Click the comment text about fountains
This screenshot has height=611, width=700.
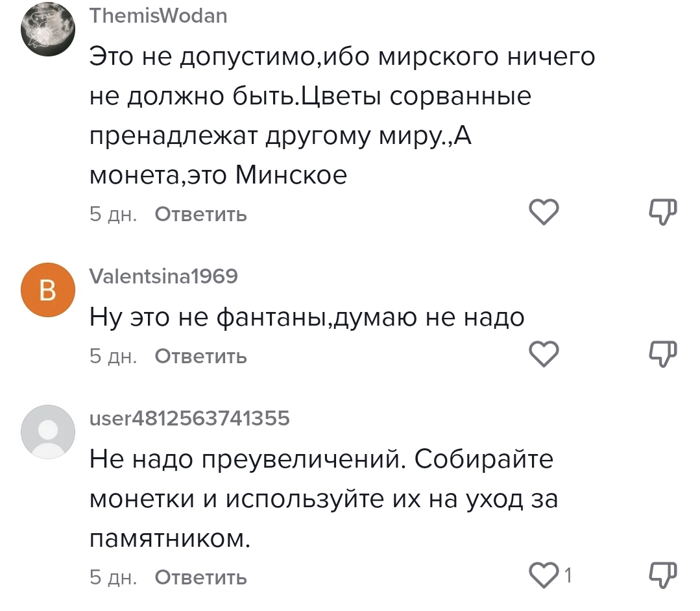(306, 318)
